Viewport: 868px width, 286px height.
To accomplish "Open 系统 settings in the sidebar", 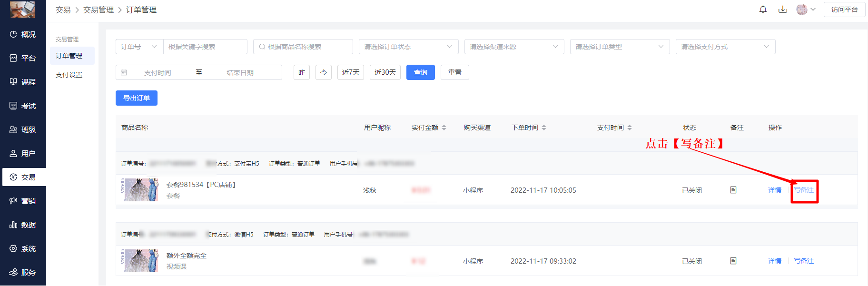I will point(23,248).
